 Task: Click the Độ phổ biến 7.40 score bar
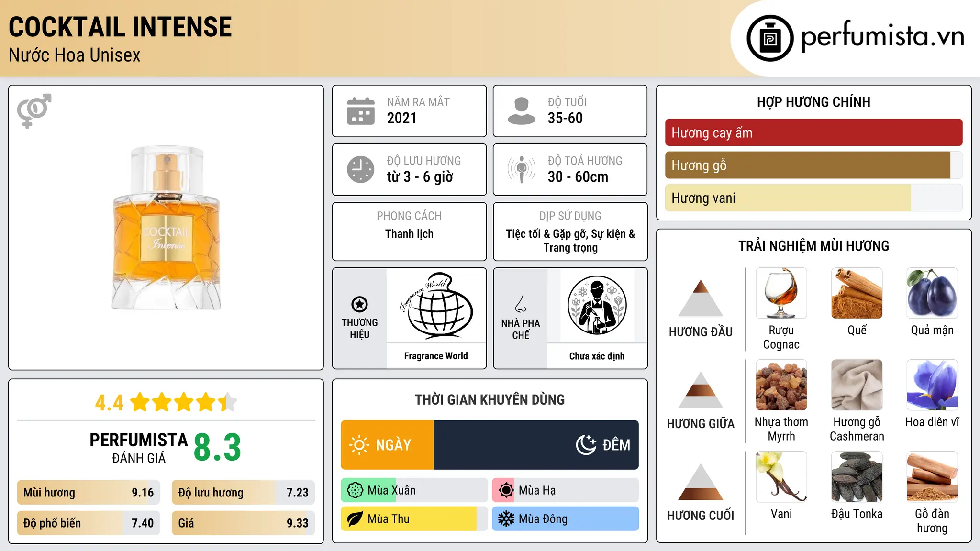(89, 523)
